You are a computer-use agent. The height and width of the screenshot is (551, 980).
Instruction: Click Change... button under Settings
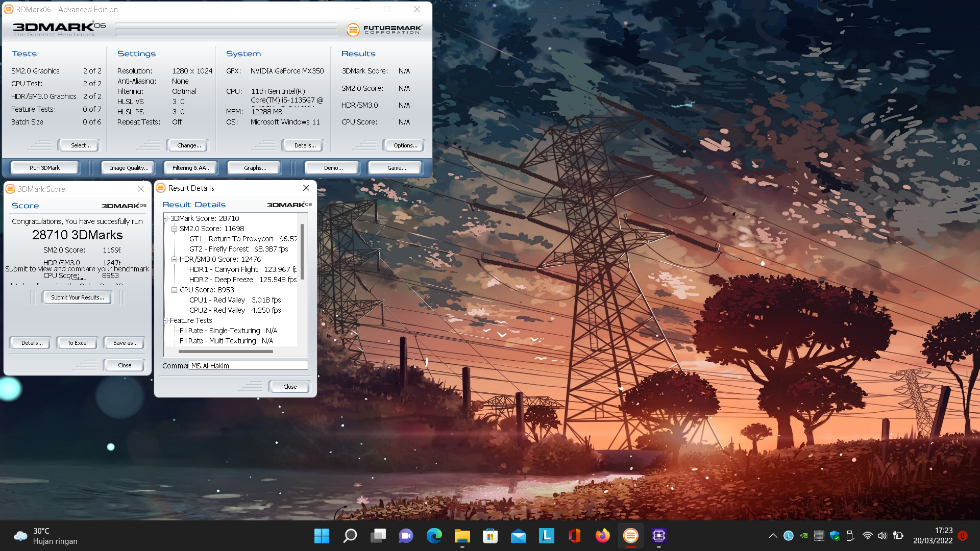(x=187, y=145)
